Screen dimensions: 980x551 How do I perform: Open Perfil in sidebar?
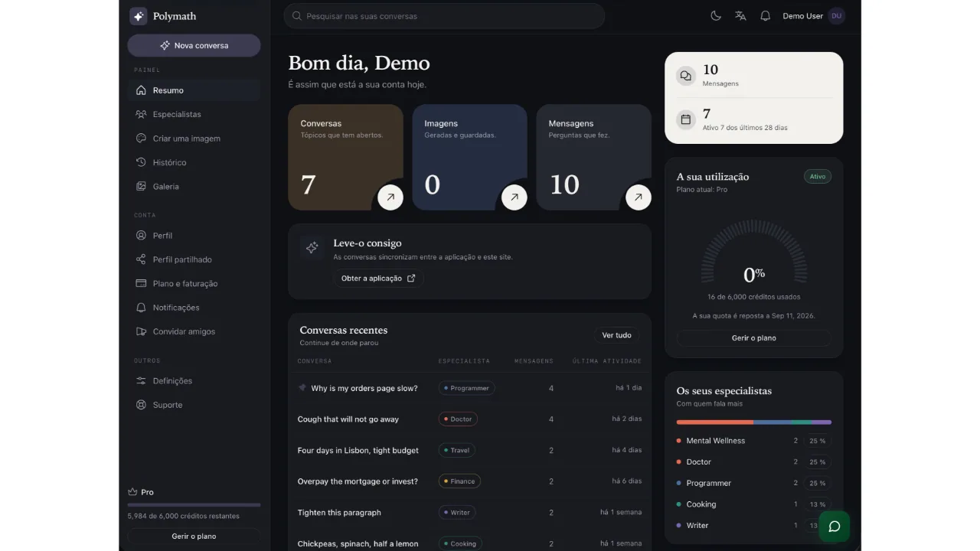pos(194,236)
